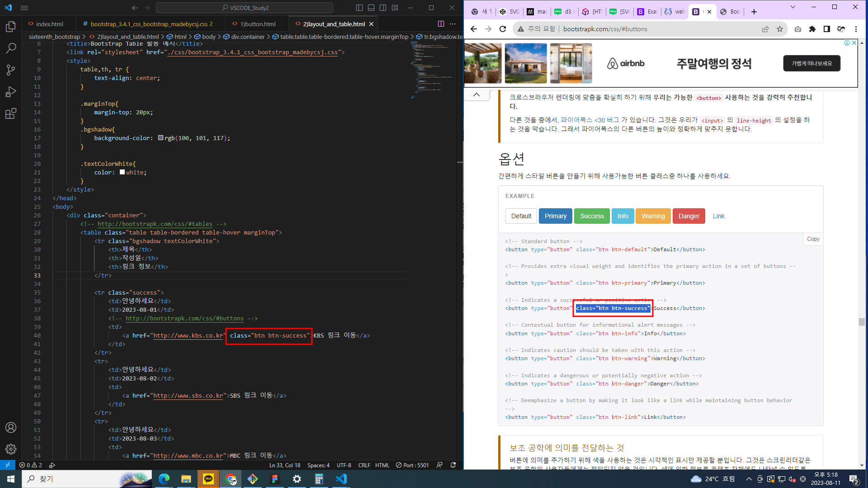This screenshot has height=488, width=868.
Task: Click the Split Editor Right icon
Action: [441, 24]
